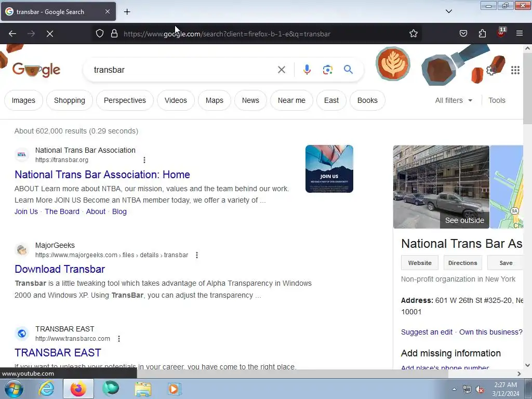Image resolution: width=532 pixels, height=399 pixels.
Task: Click the Website button in knowledge panel
Action: 420,263
